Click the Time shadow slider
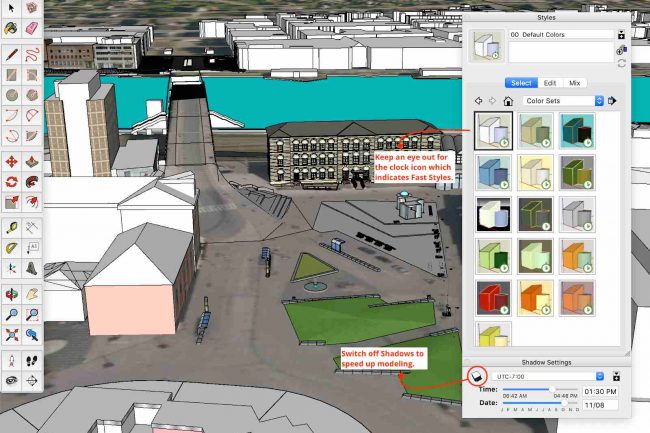Viewport: 650px width, 433px height. click(552, 389)
